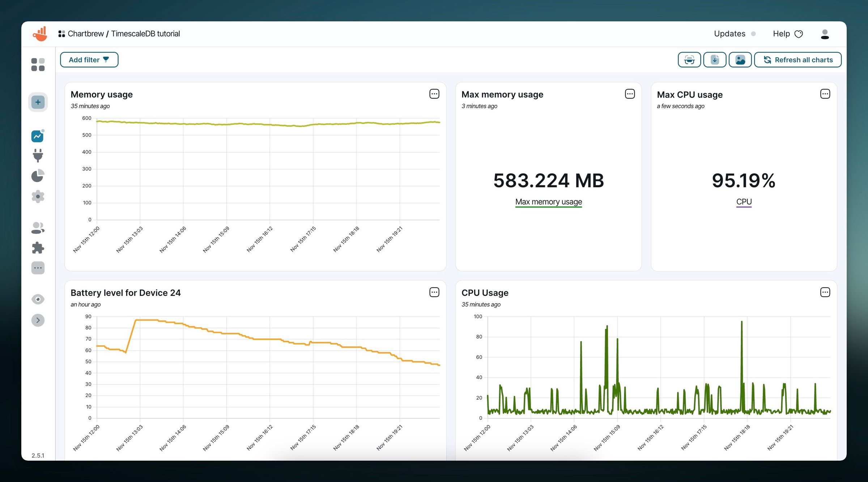
Task: Open the CPU Usage chart options menu
Action: click(x=825, y=292)
